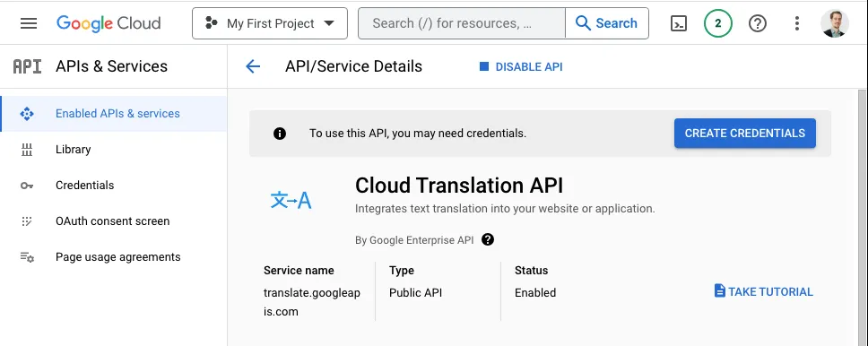This screenshot has width=868, height=346.
Task: Open the My First Project selector
Action: coord(270,23)
